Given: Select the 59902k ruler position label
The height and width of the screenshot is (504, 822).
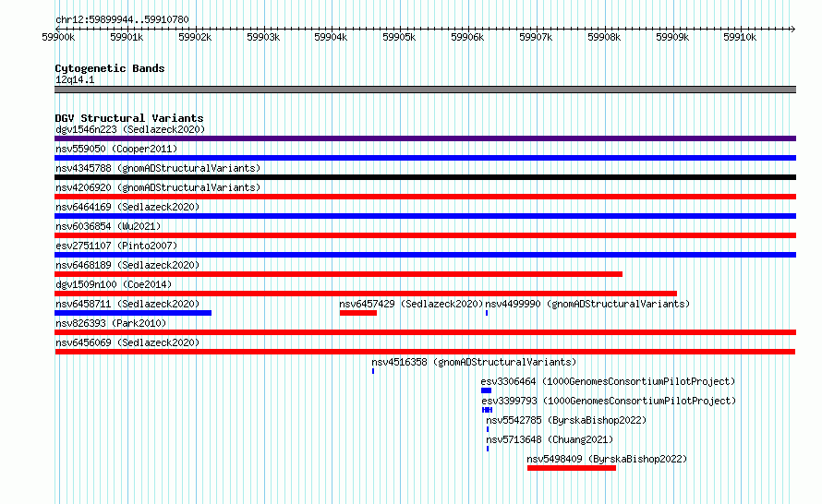Looking at the screenshot, I should 195,38.
